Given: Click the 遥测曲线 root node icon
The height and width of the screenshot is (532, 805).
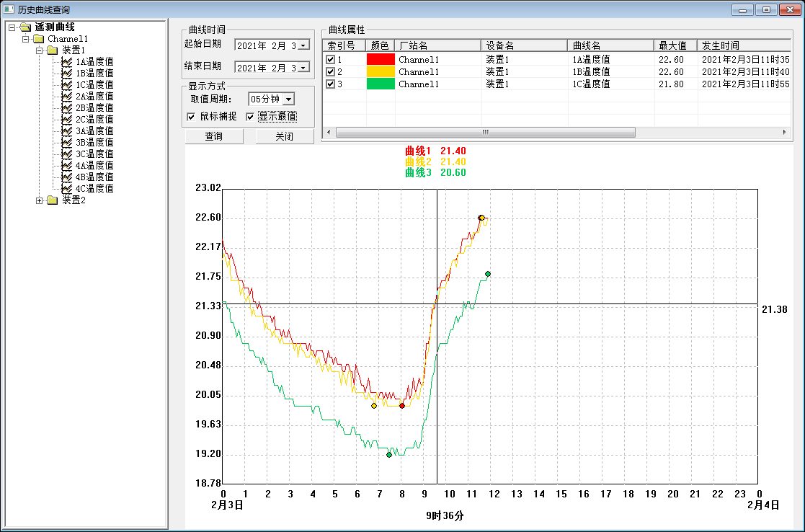Looking at the screenshot, I should [x=26, y=27].
